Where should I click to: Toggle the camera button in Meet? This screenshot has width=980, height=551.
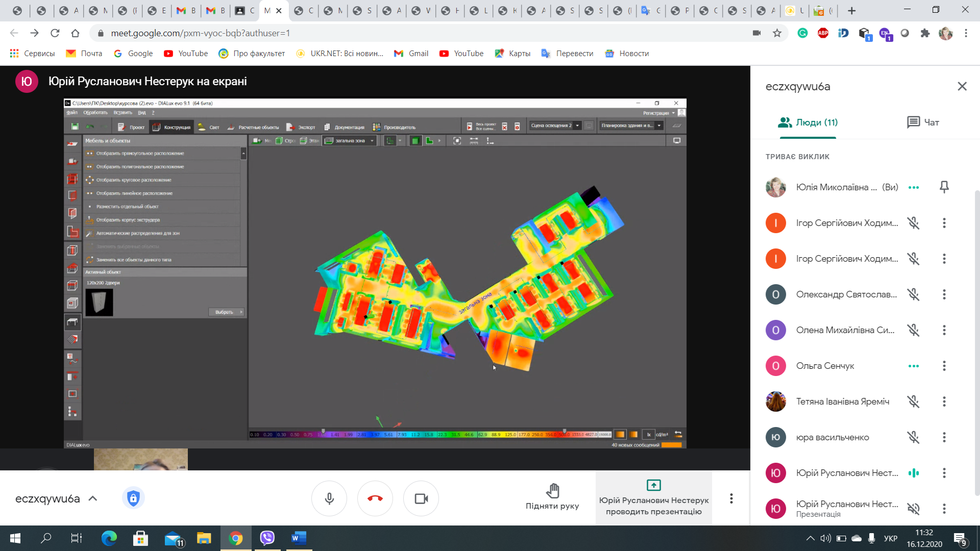(421, 498)
